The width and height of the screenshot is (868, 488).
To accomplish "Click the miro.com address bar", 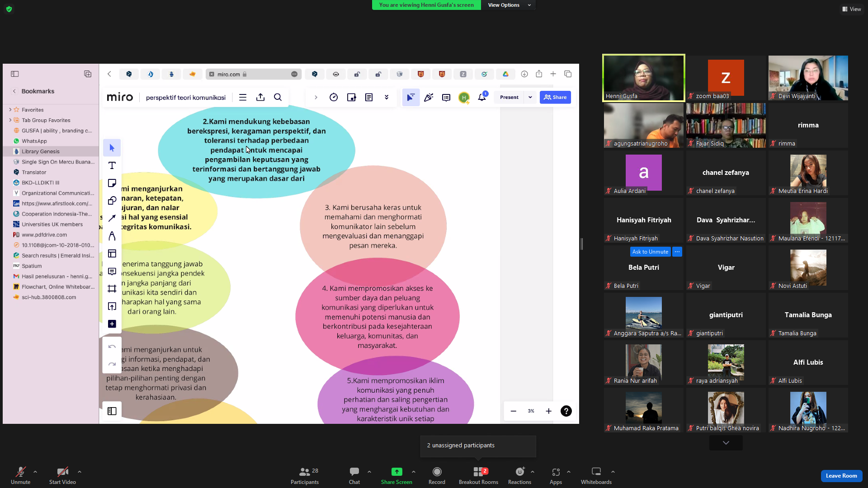I will (x=253, y=74).
